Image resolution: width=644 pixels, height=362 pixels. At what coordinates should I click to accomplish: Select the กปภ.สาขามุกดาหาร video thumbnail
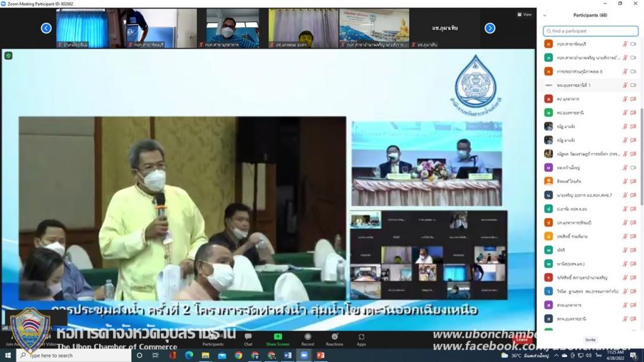(x=232, y=28)
